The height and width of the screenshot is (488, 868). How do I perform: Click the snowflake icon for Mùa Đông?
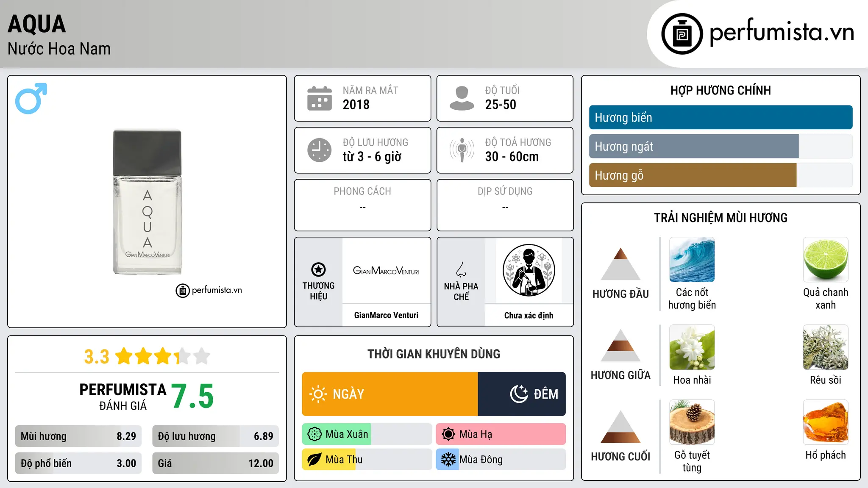448,460
